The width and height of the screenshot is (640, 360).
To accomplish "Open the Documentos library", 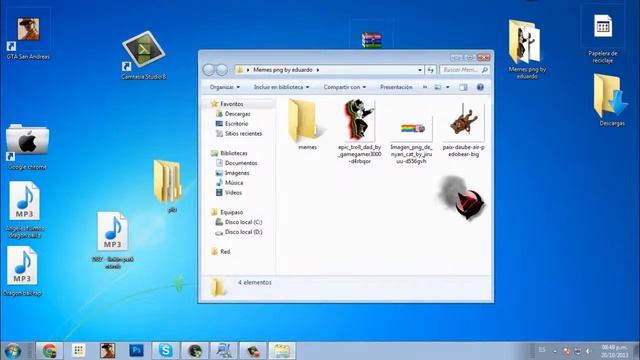I will tap(241, 163).
